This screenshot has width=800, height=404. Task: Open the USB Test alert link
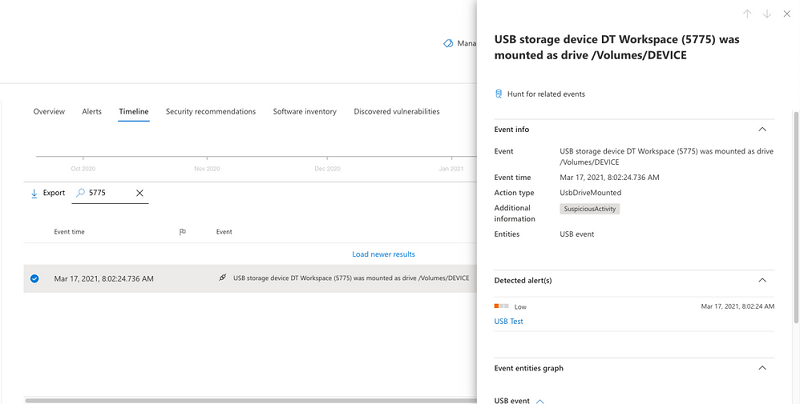[509, 321]
